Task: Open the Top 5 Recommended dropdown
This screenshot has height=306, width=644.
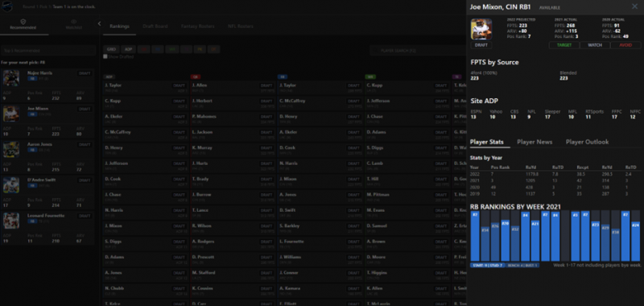Action: point(48,51)
